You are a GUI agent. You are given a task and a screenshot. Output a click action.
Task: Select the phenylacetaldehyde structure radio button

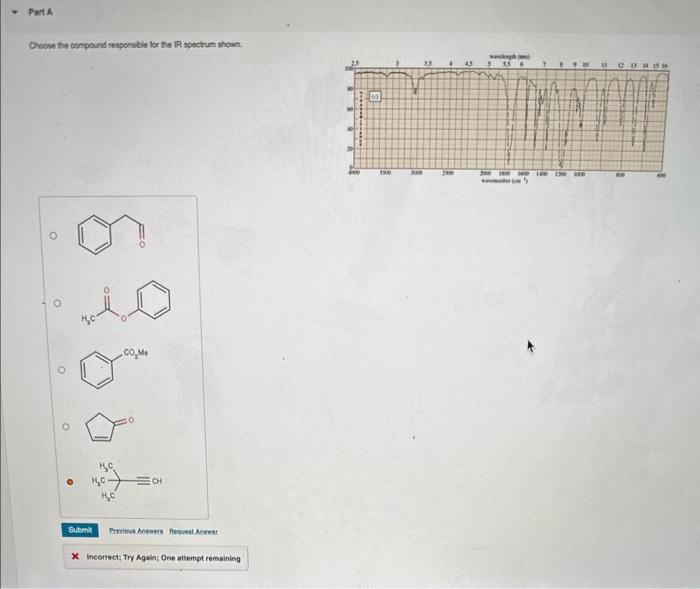click(x=53, y=235)
